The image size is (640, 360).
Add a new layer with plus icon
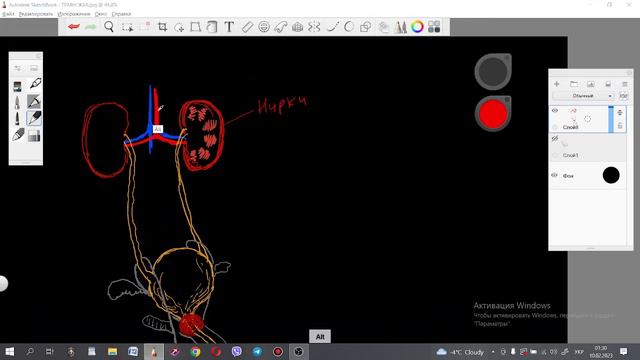click(556, 84)
